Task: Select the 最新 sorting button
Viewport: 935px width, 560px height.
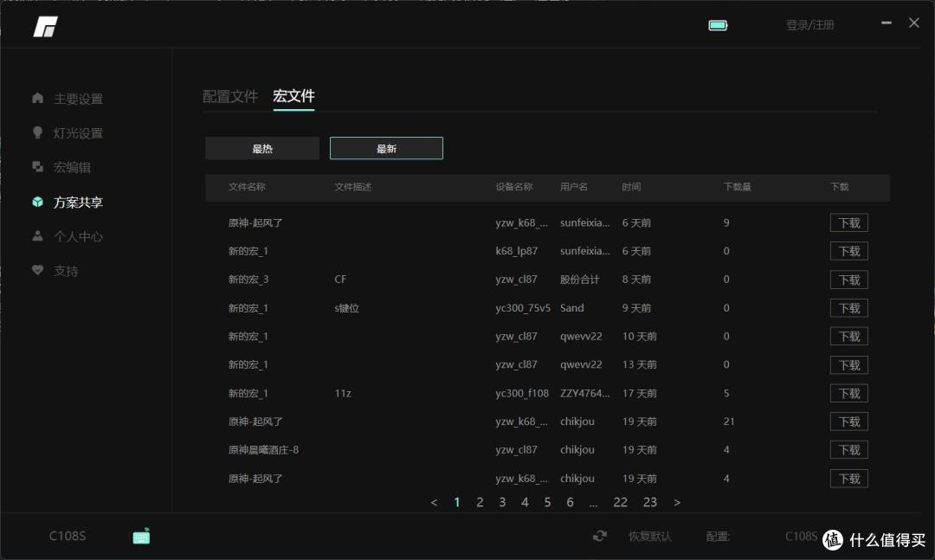Action: pos(386,149)
